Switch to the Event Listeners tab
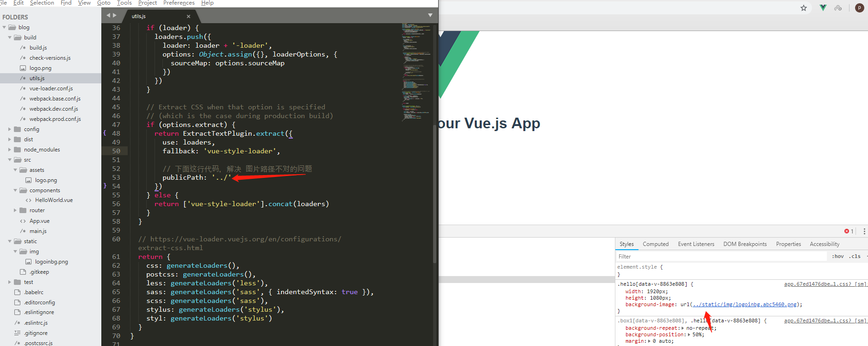 click(x=696, y=244)
